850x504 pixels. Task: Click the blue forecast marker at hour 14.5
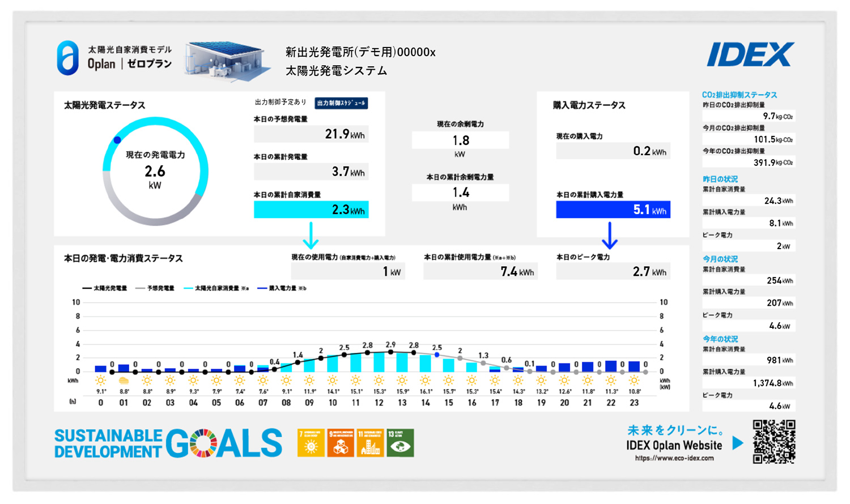tap(437, 355)
